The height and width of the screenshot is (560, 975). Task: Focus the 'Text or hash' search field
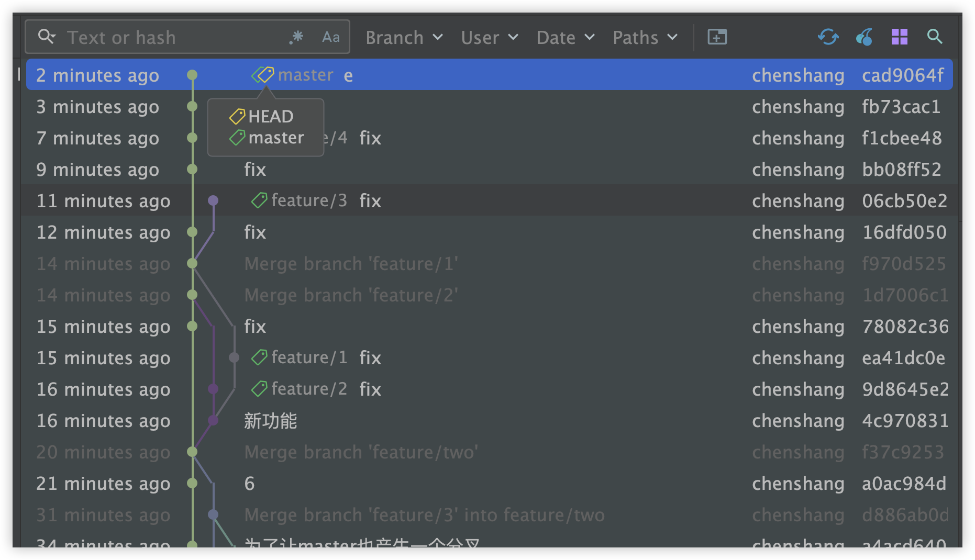pyautogui.click(x=173, y=38)
